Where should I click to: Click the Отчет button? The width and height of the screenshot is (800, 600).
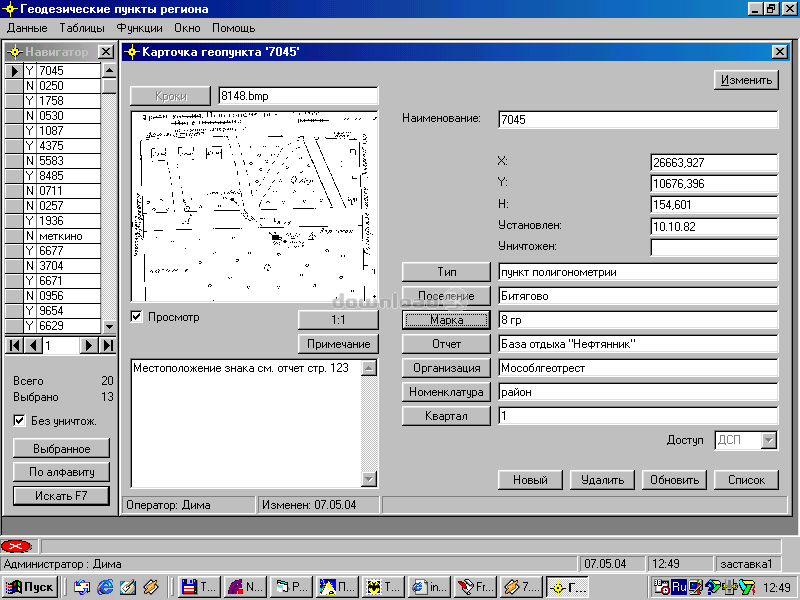click(x=446, y=344)
